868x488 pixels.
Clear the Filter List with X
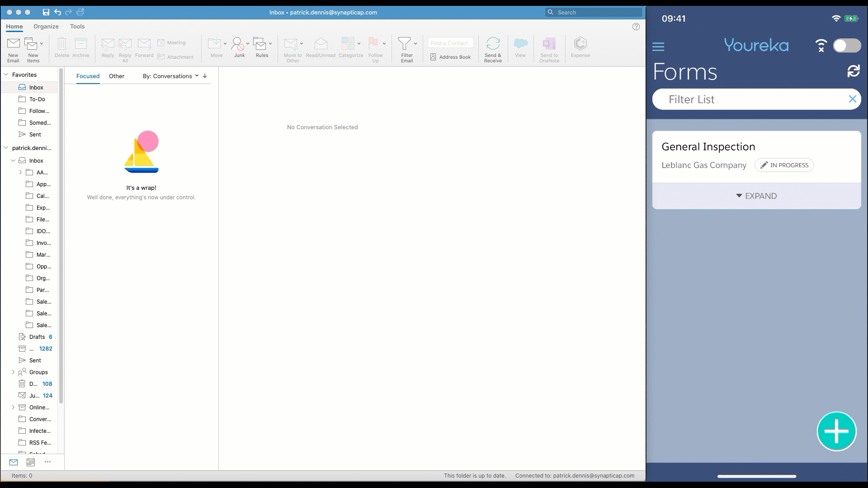point(852,99)
